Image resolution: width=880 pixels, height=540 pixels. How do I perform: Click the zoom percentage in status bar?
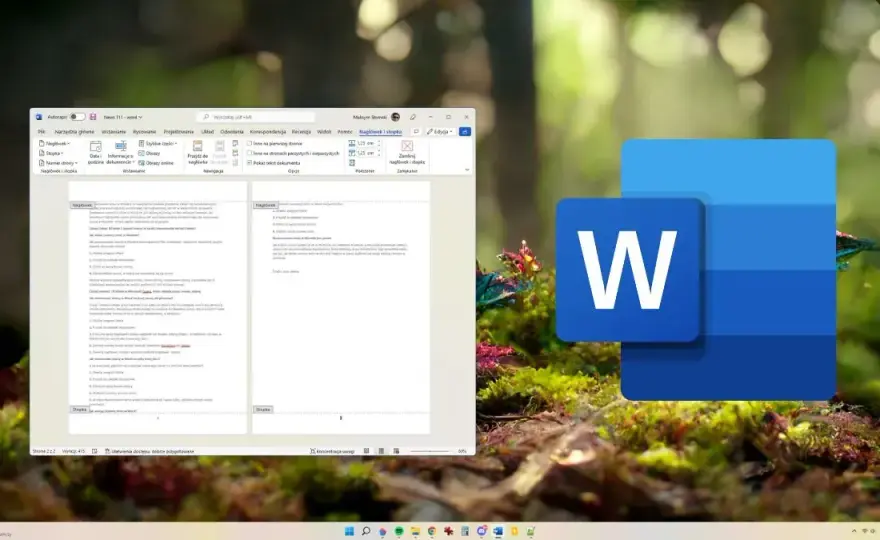pos(462,451)
